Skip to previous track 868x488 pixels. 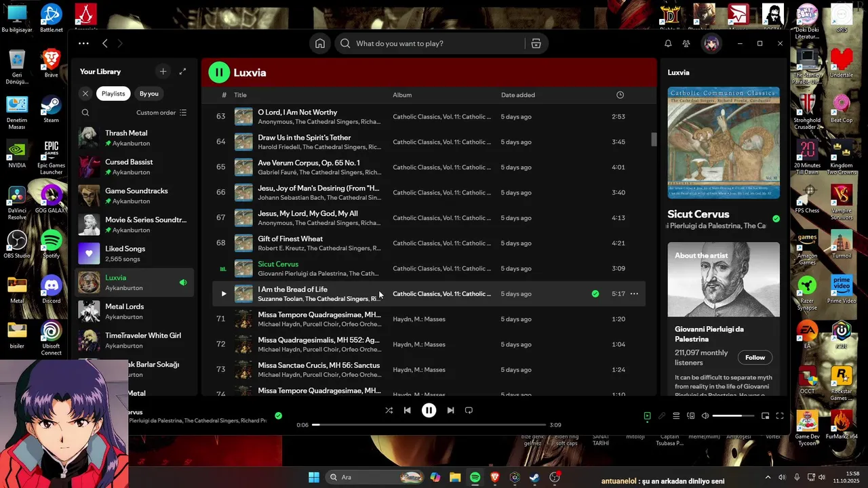(408, 410)
